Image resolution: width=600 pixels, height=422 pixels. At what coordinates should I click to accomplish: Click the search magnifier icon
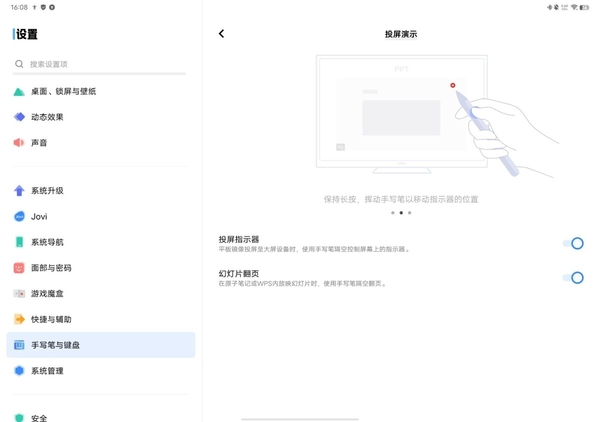(x=19, y=64)
